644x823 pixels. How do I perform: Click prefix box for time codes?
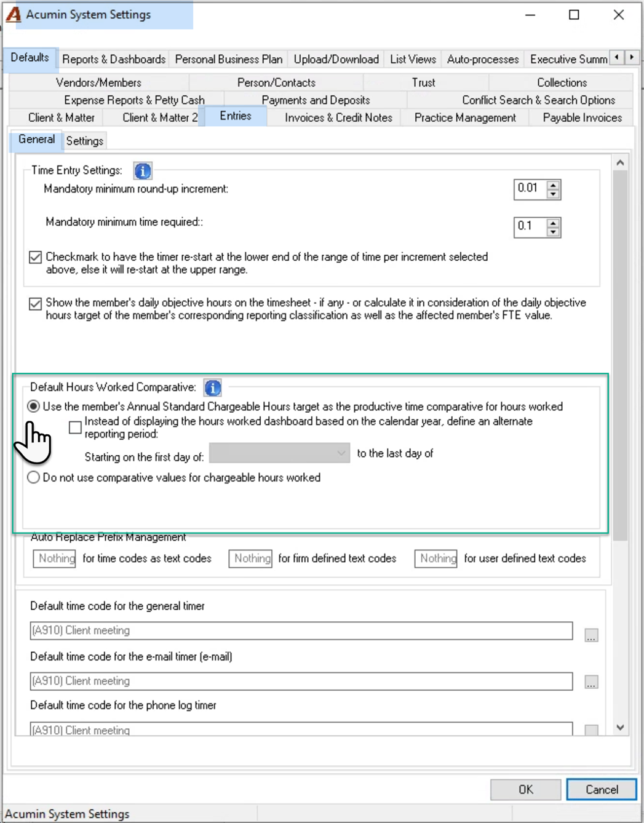(55, 559)
